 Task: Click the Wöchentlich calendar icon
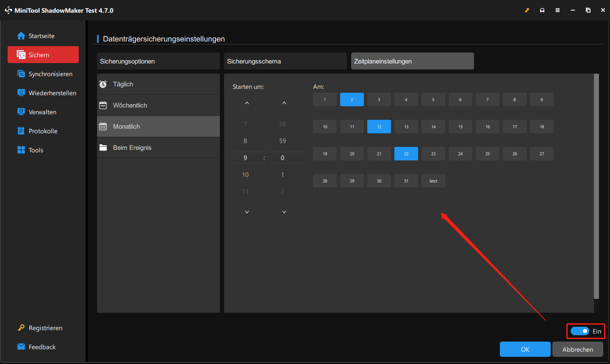(103, 105)
